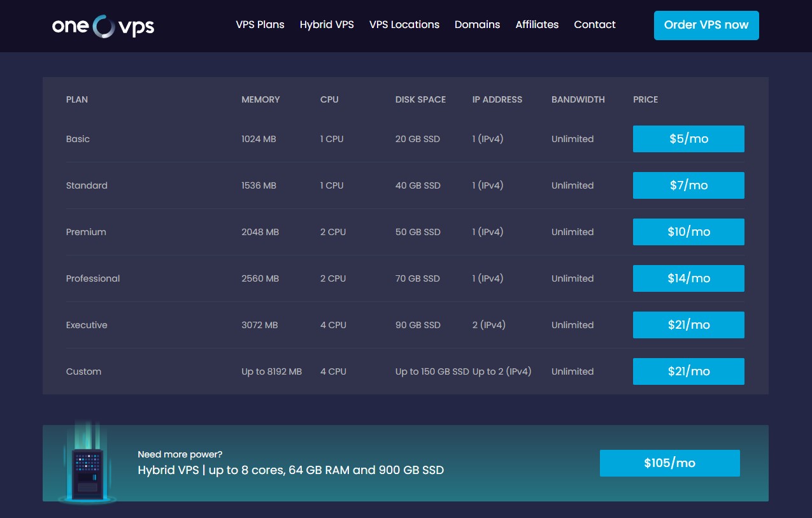
Task: Click the IP ADDRESS column header
Action: click(x=497, y=99)
